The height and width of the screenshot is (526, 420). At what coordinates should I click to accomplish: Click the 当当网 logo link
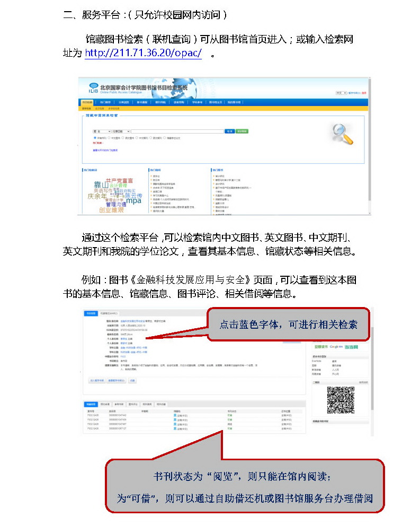pyautogui.click(x=351, y=347)
